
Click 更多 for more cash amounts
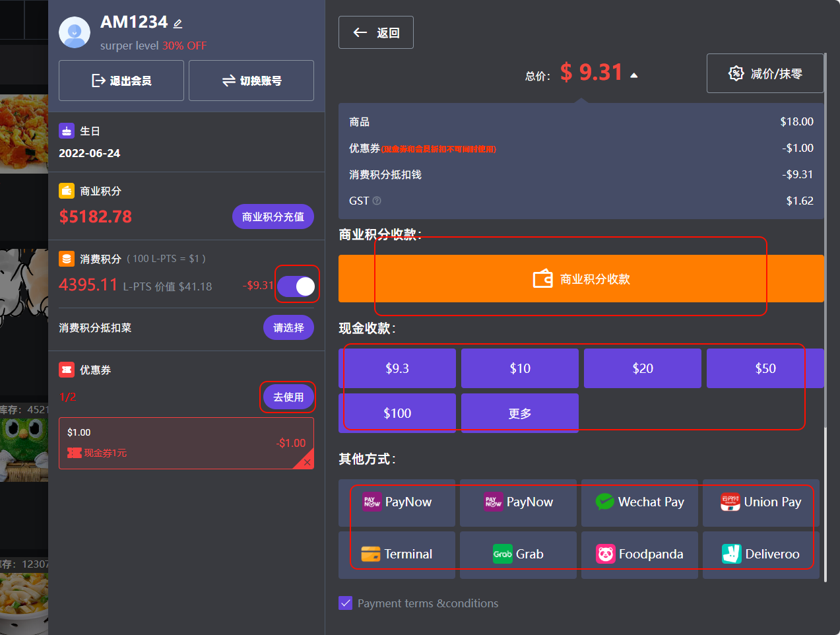point(519,413)
